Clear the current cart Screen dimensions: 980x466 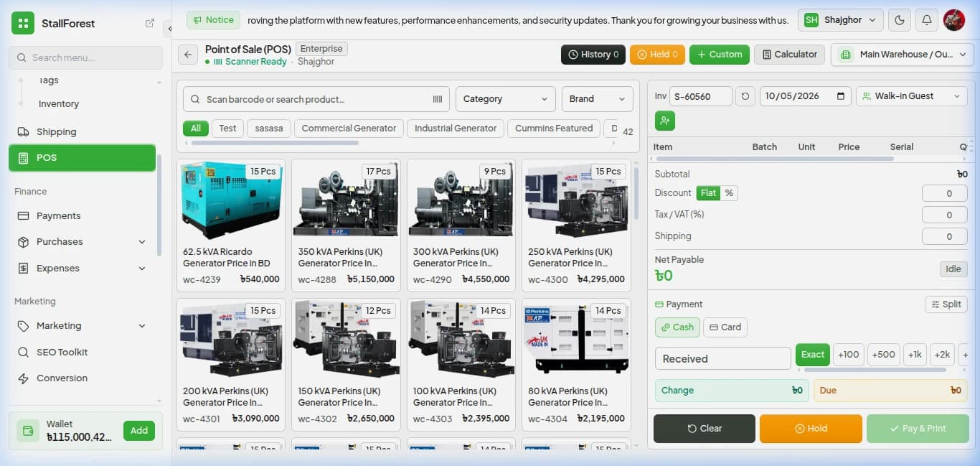705,429
